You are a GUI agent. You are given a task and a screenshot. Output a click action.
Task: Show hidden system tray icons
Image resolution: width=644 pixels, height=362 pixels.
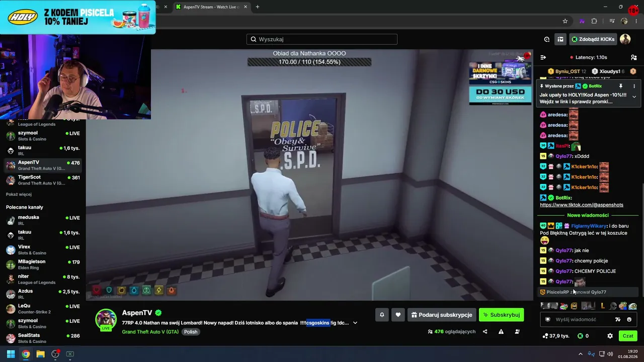point(580,354)
